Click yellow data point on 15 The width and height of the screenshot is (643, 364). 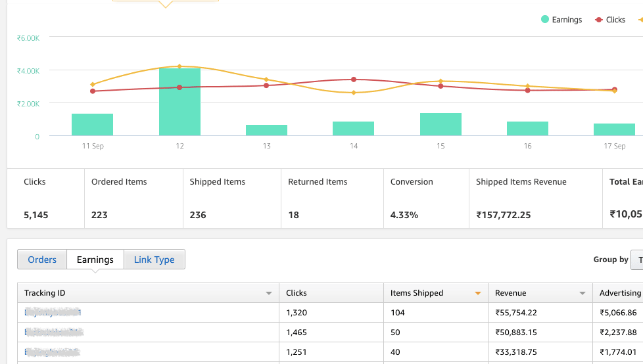(x=441, y=81)
